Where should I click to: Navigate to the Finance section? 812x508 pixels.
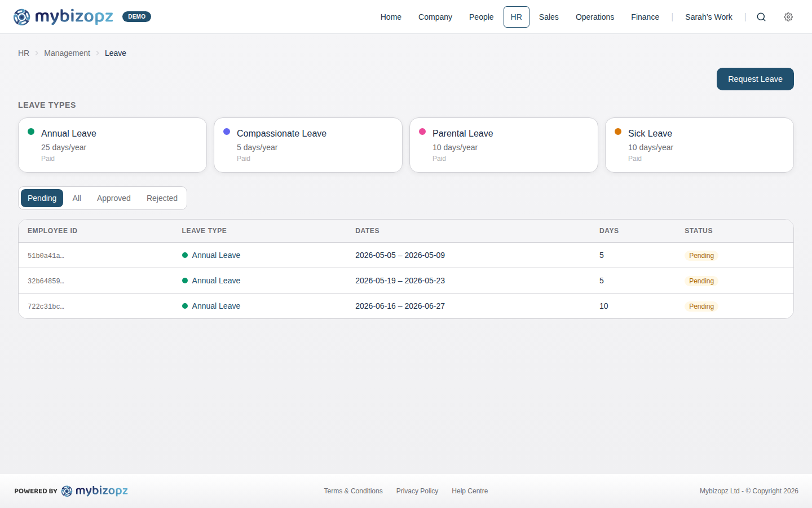(645, 17)
